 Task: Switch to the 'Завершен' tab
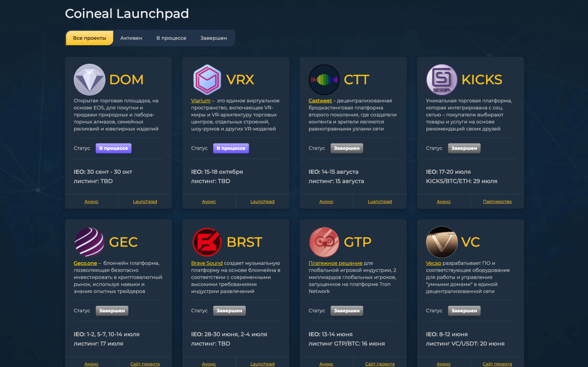(x=214, y=38)
